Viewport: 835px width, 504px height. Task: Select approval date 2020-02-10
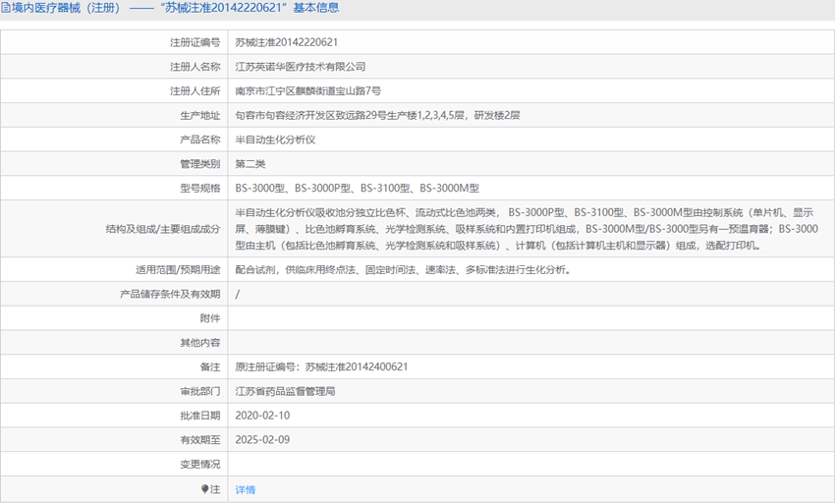click(x=262, y=415)
